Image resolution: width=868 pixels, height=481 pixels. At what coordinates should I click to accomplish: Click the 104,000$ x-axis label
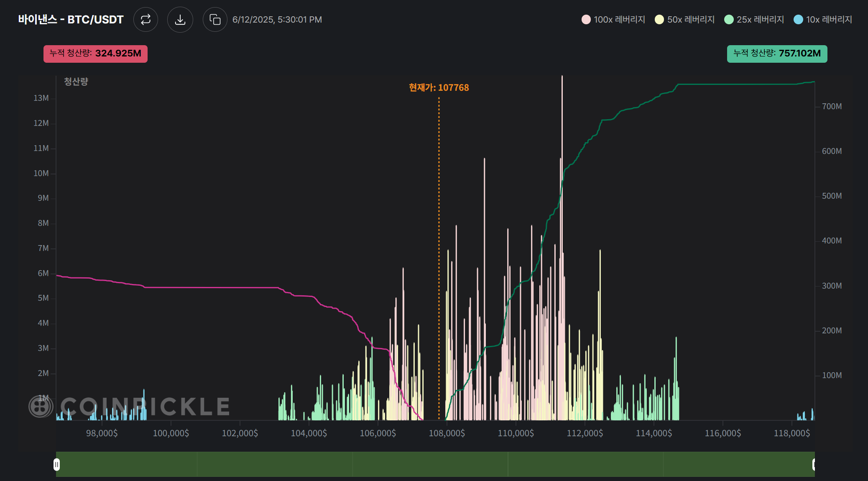[309, 433]
